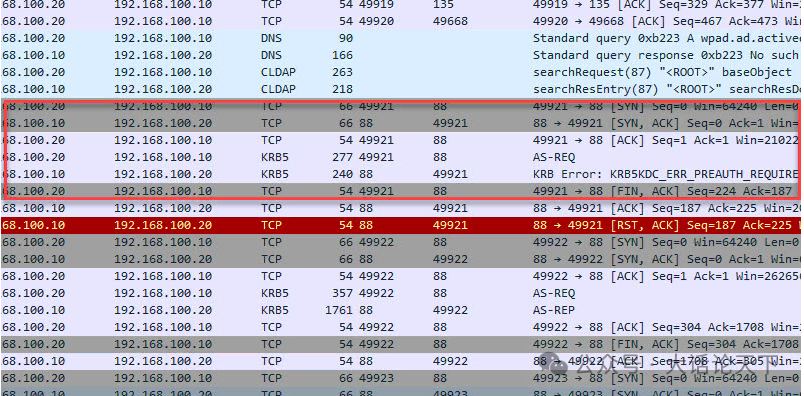
Task: Select the 88 → 49921 SYN, ACK packet
Action: click(402, 123)
